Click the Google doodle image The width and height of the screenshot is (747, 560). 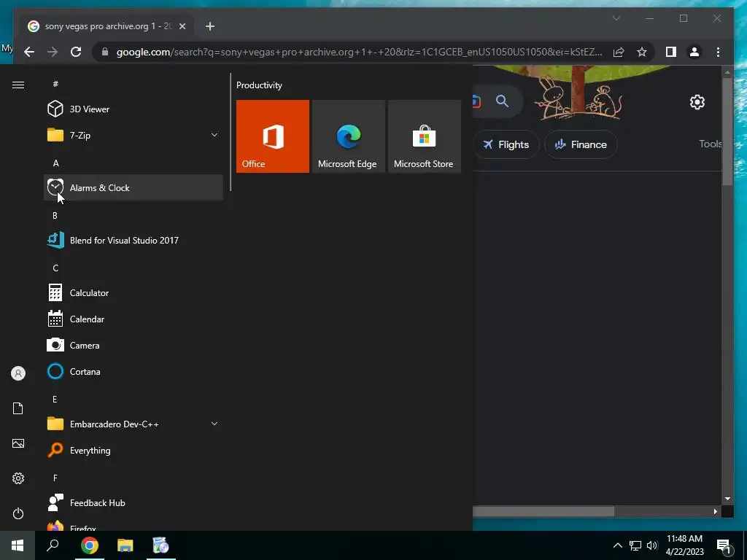578,93
